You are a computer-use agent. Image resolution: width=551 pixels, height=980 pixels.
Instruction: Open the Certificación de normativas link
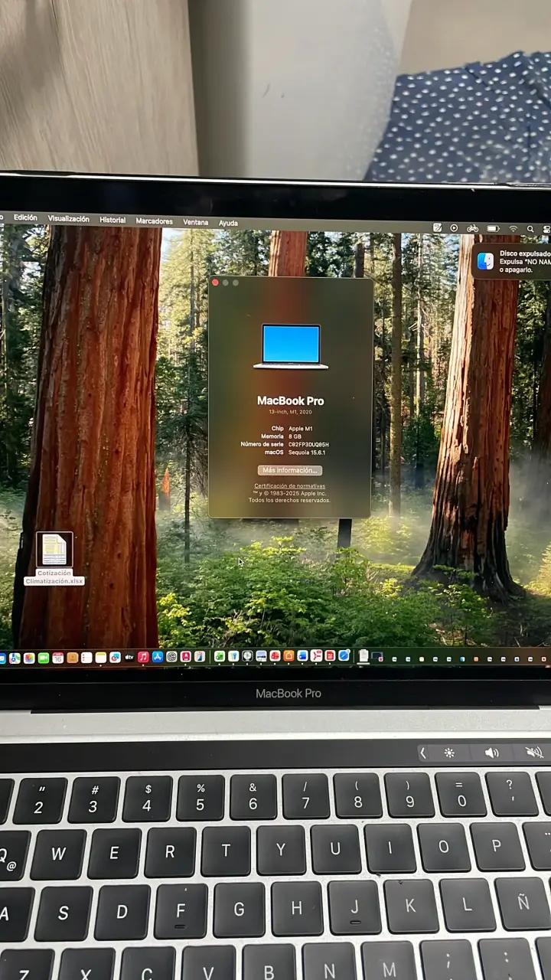(290, 486)
